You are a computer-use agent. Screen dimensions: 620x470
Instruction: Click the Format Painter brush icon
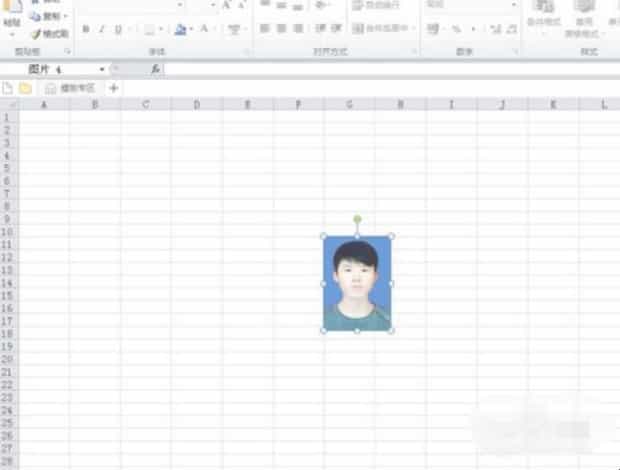tap(35, 33)
